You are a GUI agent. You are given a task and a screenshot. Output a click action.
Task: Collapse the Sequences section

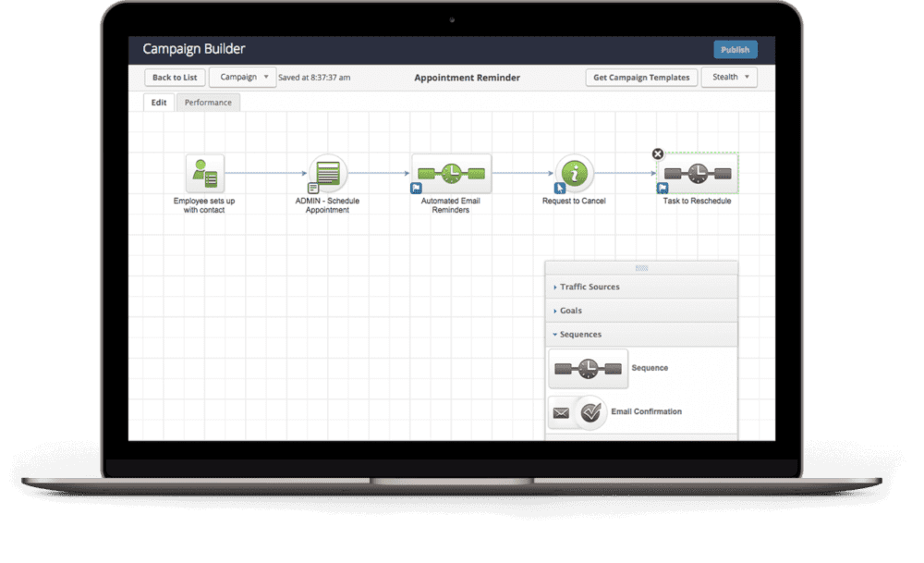579,335
